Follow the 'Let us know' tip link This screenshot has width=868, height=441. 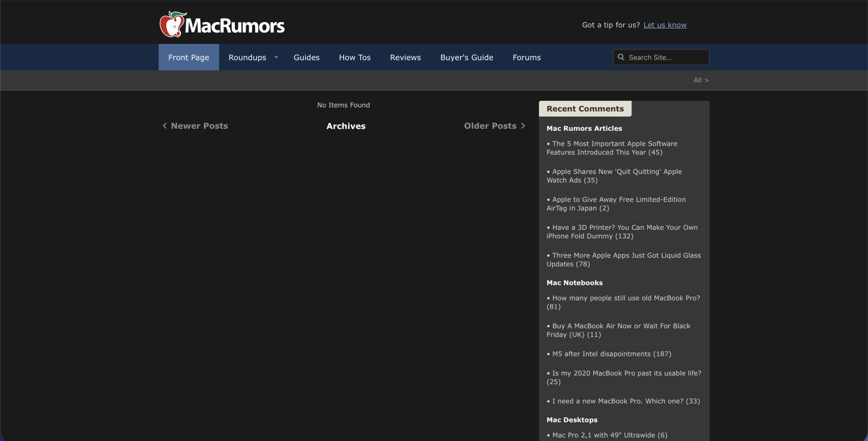(x=665, y=25)
